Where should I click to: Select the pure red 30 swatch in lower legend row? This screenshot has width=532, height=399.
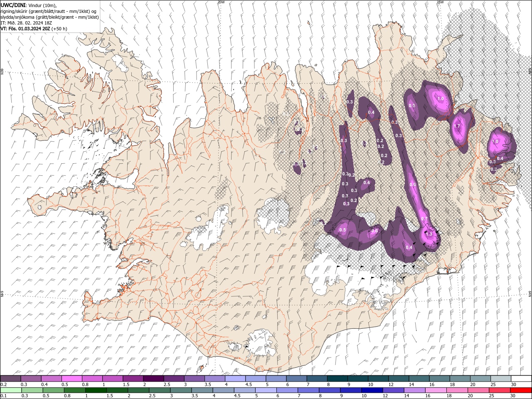coord(521,390)
